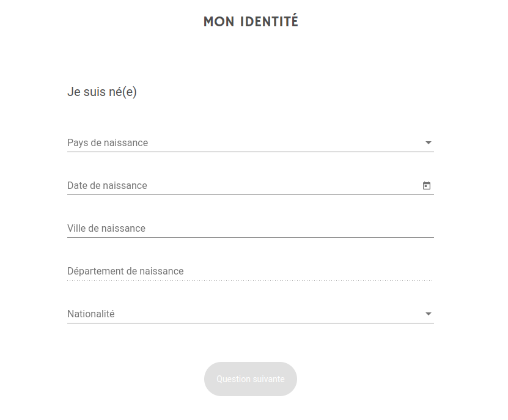This screenshot has height=420, width=508.
Task: Click the Ville de naissance label
Action: pos(106,228)
